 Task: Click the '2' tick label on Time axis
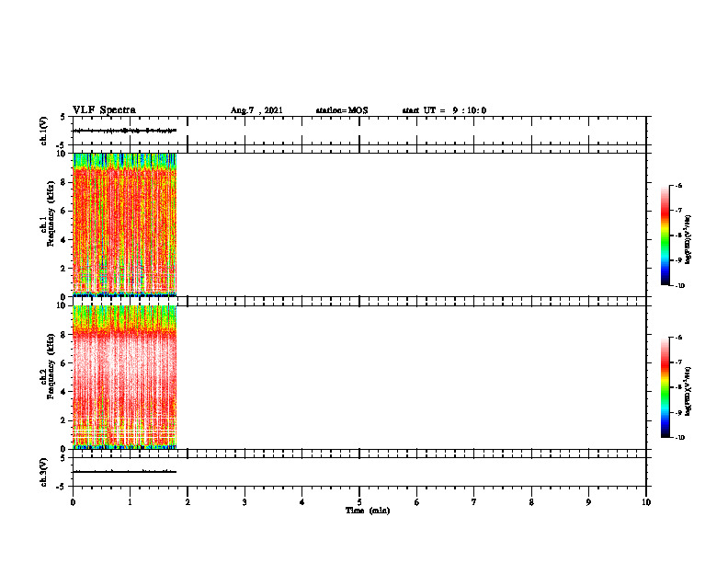pyautogui.click(x=188, y=501)
